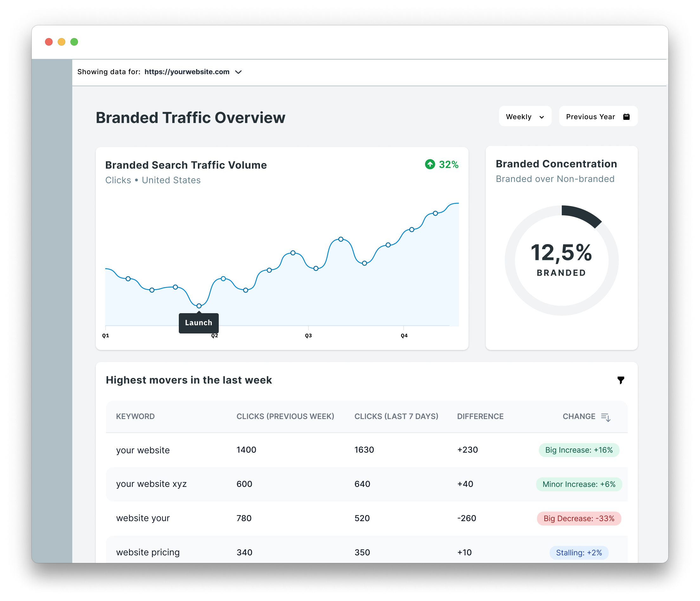700x601 pixels.
Task: Sort by CLICKS (PREVIOUS WEEK) column header
Action: pos(285,417)
